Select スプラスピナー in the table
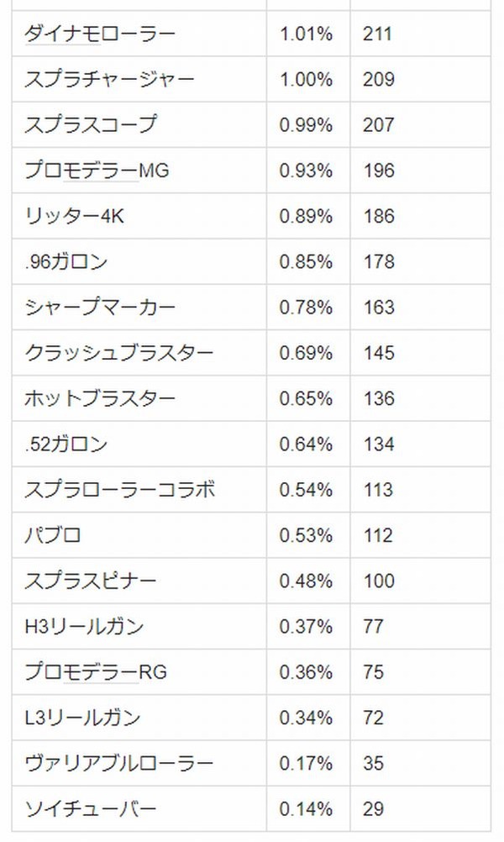The width and height of the screenshot is (504, 842). [x=91, y=581]
